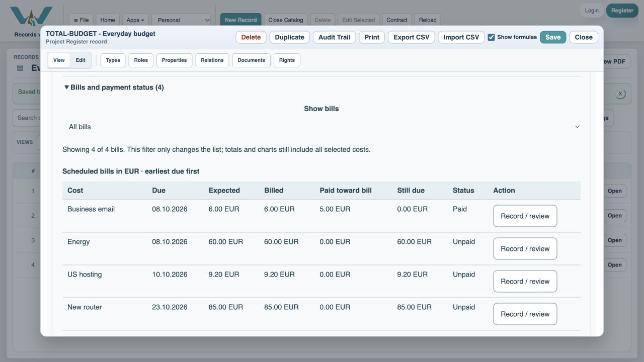Dismiss the saved notification with X icon
The height and width of the screenshot is (362, 644).
[620, 94]
